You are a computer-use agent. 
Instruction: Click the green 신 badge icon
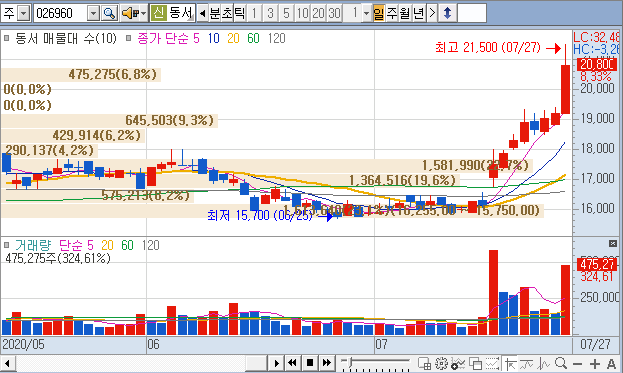click(x=158, y=13)
